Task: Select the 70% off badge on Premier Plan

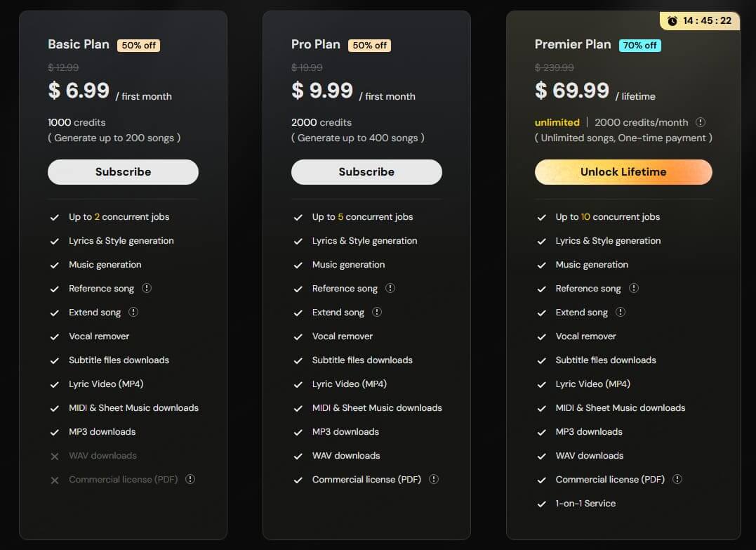Action: [639, 44]
